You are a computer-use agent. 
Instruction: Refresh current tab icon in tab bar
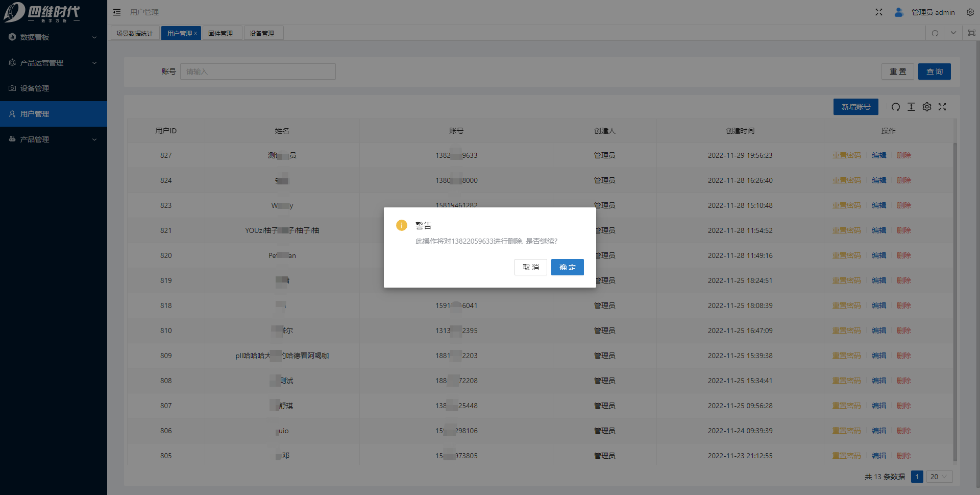[x=935, y=33]
